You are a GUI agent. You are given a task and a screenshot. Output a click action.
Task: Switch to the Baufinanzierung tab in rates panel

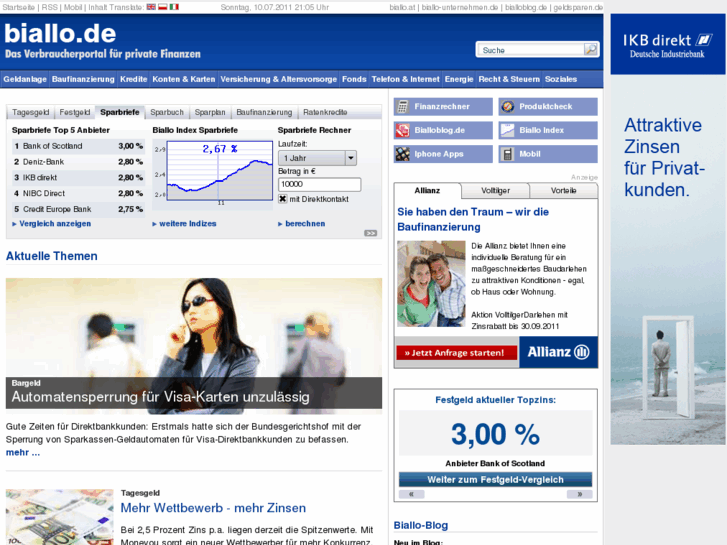(x=264, y=112)
